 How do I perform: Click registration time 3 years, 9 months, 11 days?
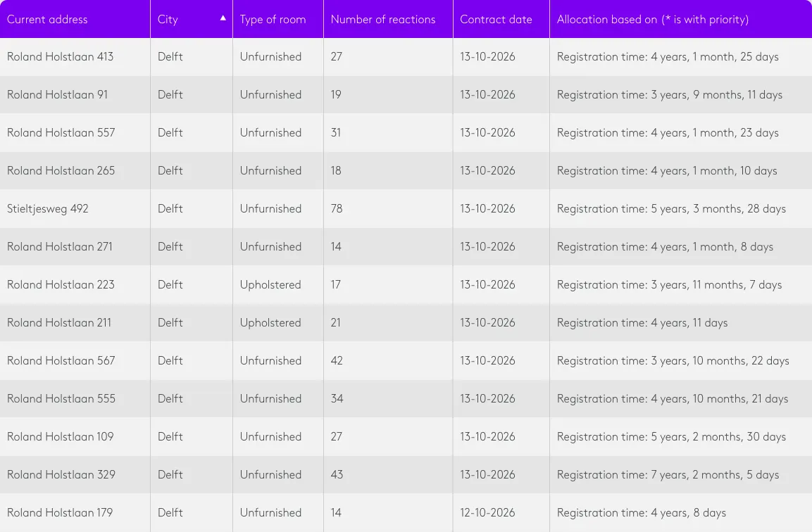point(670,95)
